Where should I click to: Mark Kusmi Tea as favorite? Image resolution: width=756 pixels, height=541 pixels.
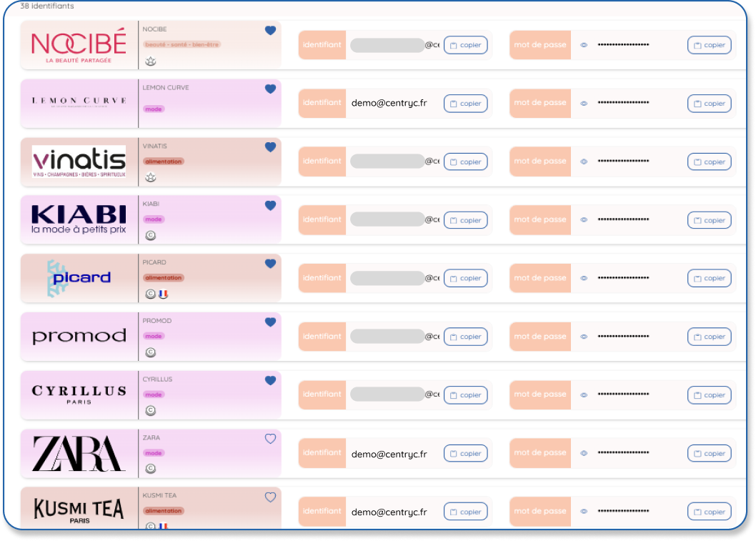click(x=270, y=497)
